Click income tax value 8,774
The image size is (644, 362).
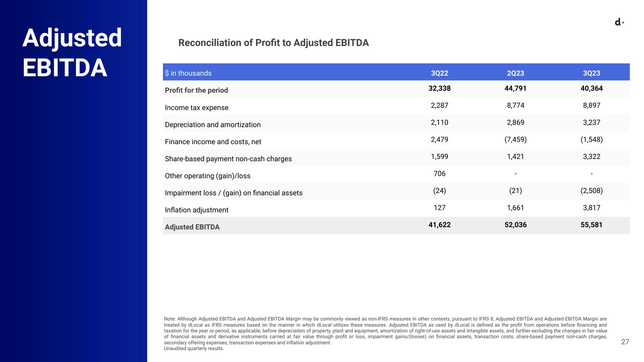tap(516, 106)
